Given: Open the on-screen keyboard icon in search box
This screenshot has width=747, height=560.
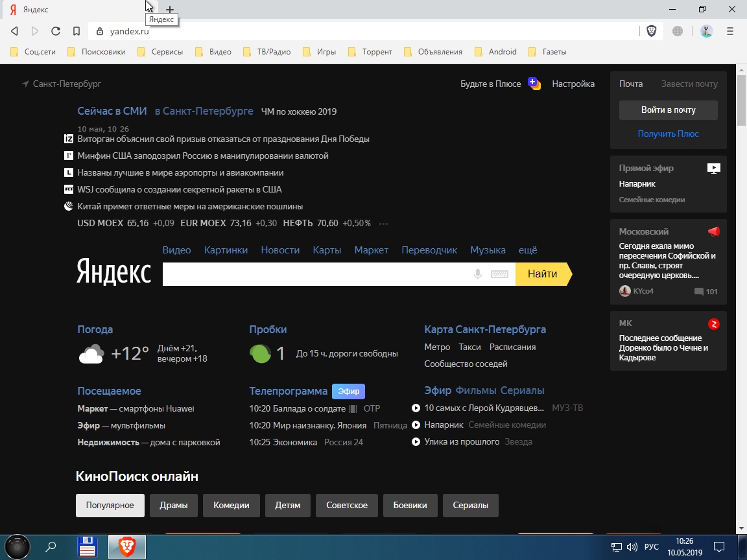Looking at the screenshot, I should 499,274.
